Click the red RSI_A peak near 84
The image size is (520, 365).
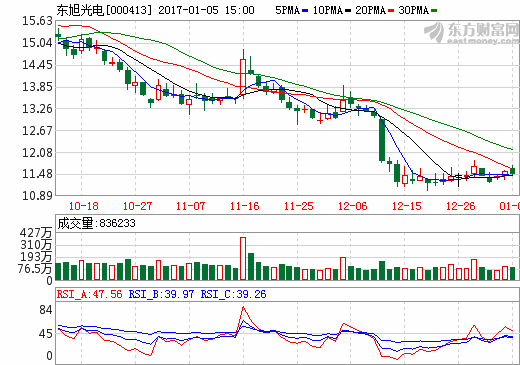click(x=243, y=307)
